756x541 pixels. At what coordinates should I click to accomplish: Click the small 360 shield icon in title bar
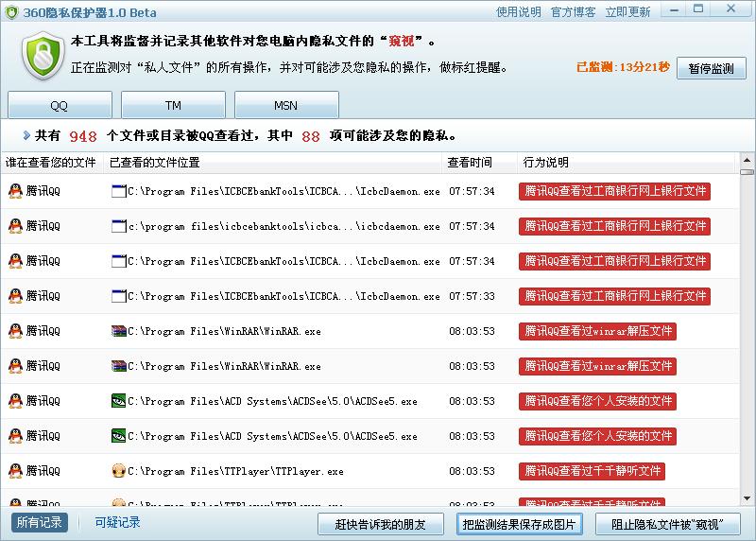(12, 12)
